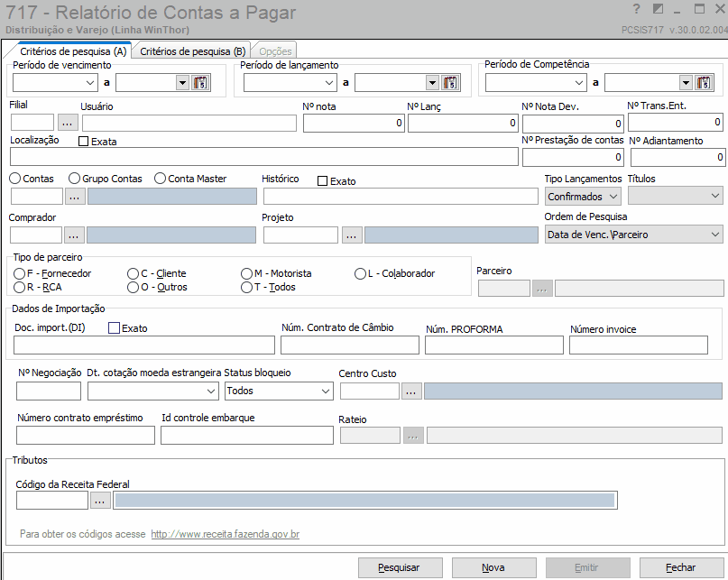Image resolution: width=728 pixels, height=580 pixels.
Task: Click the Localização text field
Action: pos(264,157)
